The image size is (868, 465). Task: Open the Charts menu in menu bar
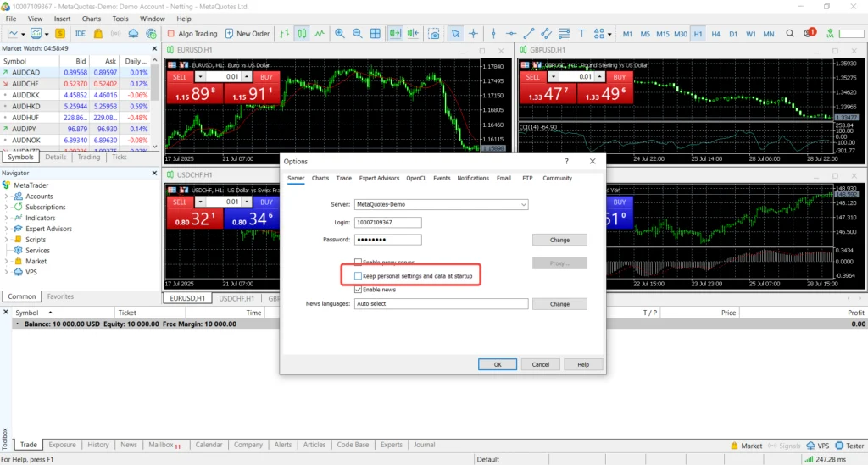(x=91, y=18)
